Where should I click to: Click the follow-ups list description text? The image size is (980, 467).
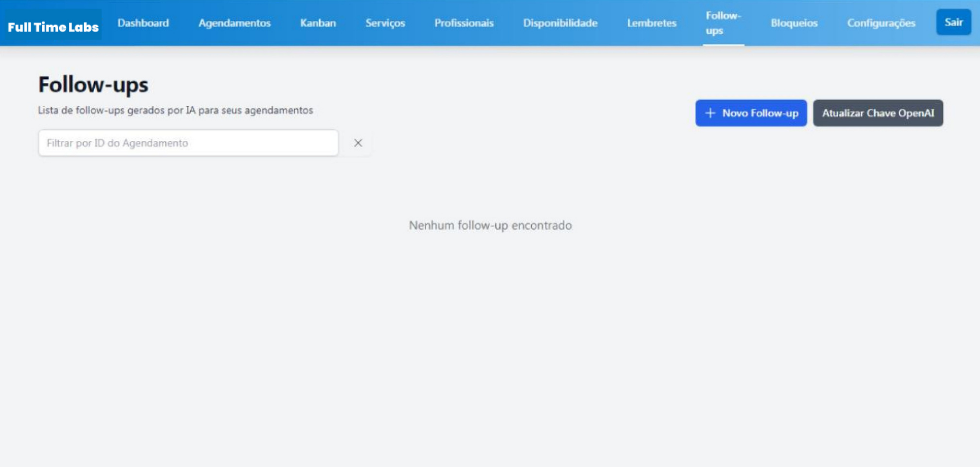tap(175, 110)
